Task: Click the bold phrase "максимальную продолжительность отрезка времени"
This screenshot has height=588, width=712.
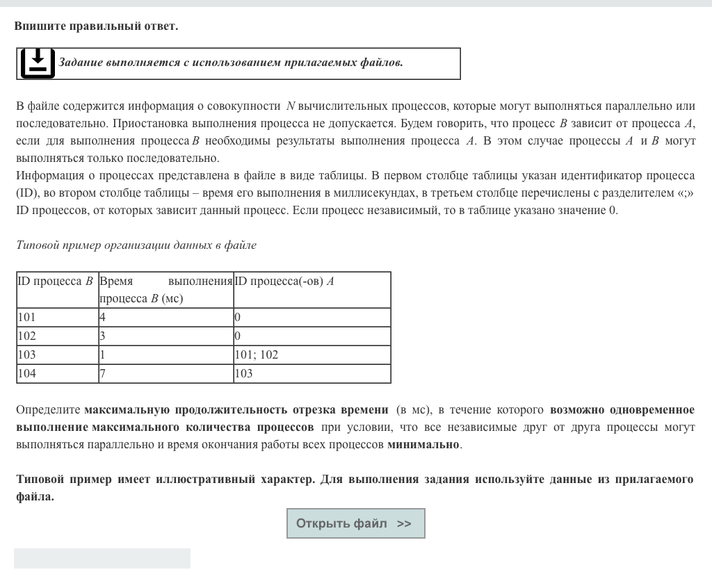Action: pyautogui.click(x=236, y=409)
